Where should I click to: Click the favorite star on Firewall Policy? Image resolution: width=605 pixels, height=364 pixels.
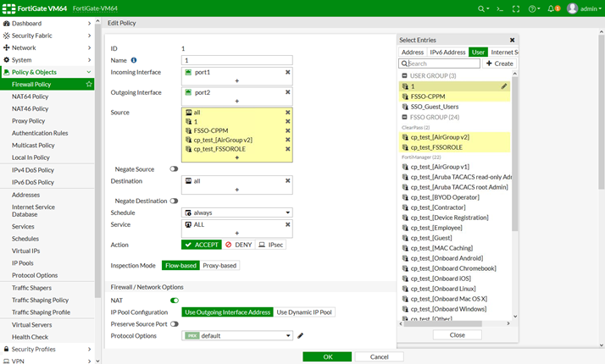[89, 85]
